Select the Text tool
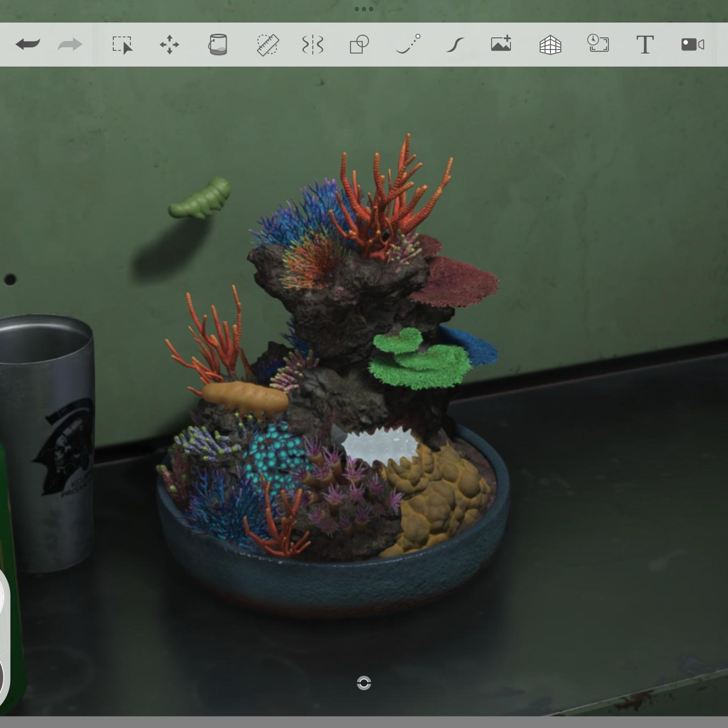Image resolution: width=728 pixels, height=728 pixels. tap(645, 44)
